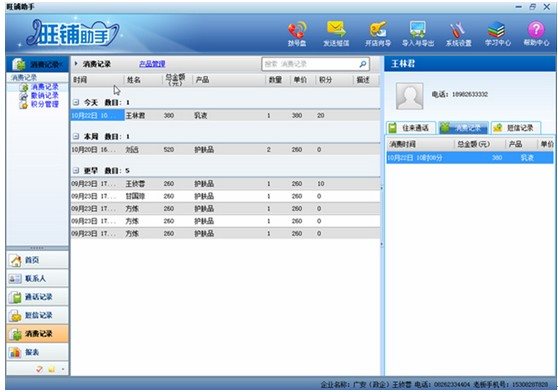
Task: Sort by 时间 column header
Action: tap(97, 80)
